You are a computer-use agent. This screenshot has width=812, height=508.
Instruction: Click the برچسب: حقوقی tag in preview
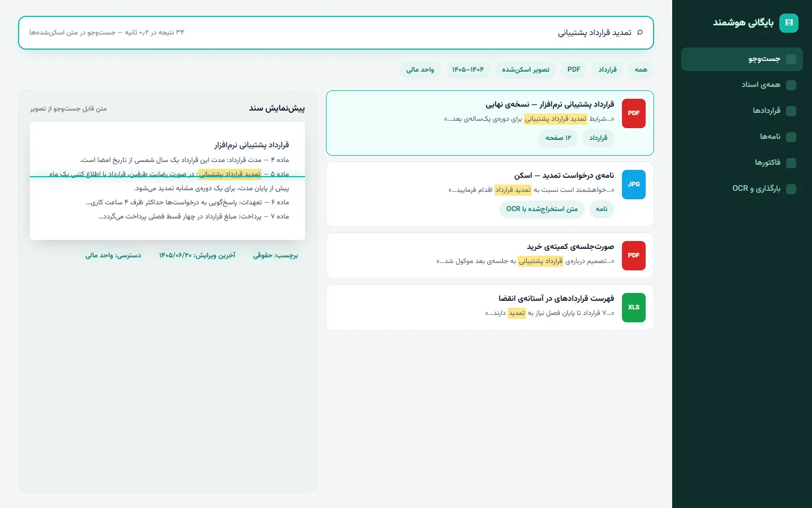coord(276,256)
